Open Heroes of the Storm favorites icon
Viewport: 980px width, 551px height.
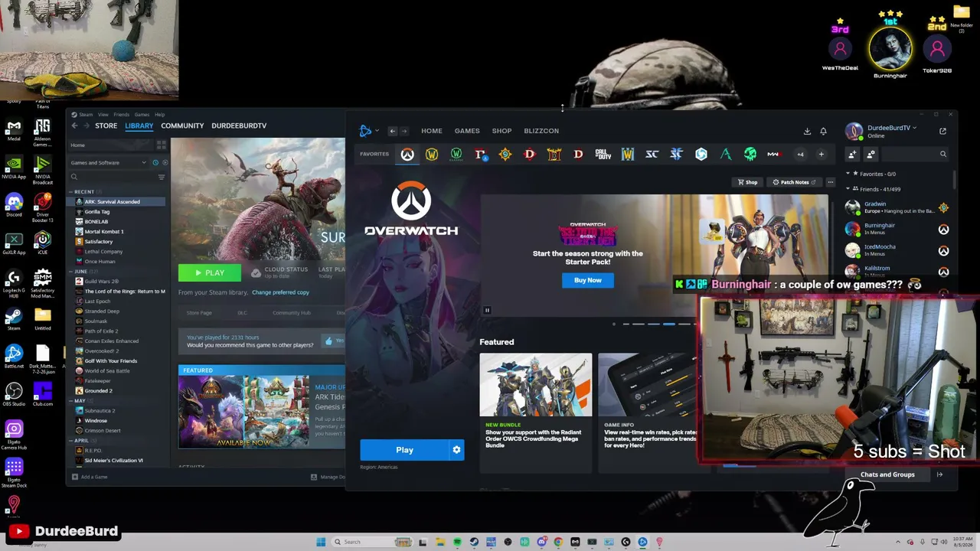701,155
